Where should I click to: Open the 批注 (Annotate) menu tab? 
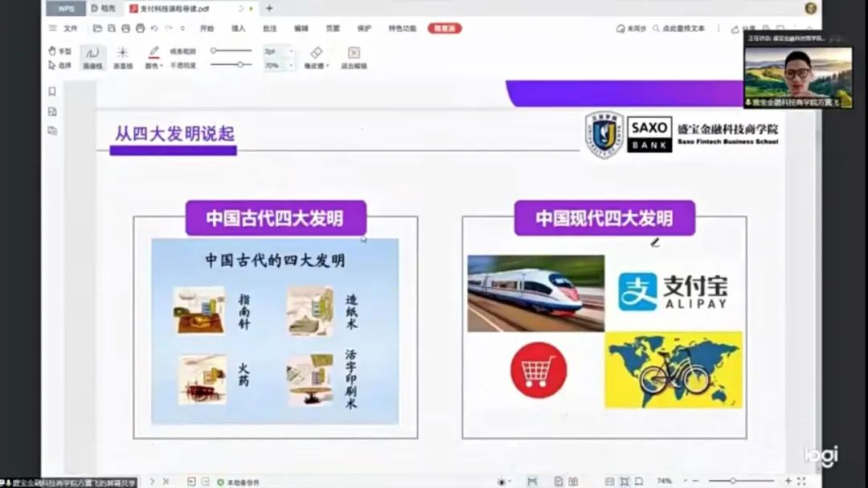(270, 28)
